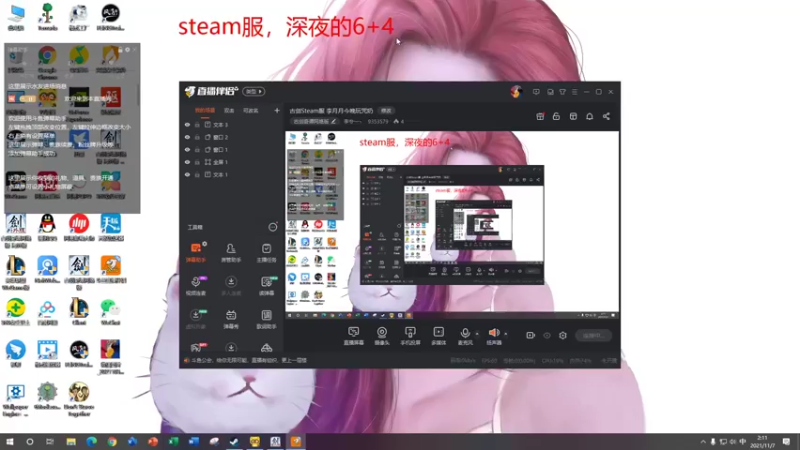Screen dimensions: 800x450
Task: Open the 读弹幕 tool
Action: 266,286
